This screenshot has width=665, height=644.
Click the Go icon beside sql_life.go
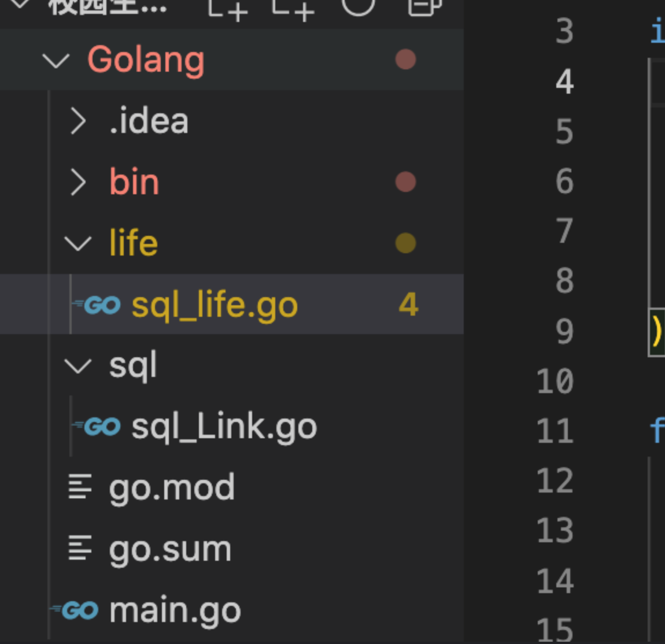pos(98,305)
